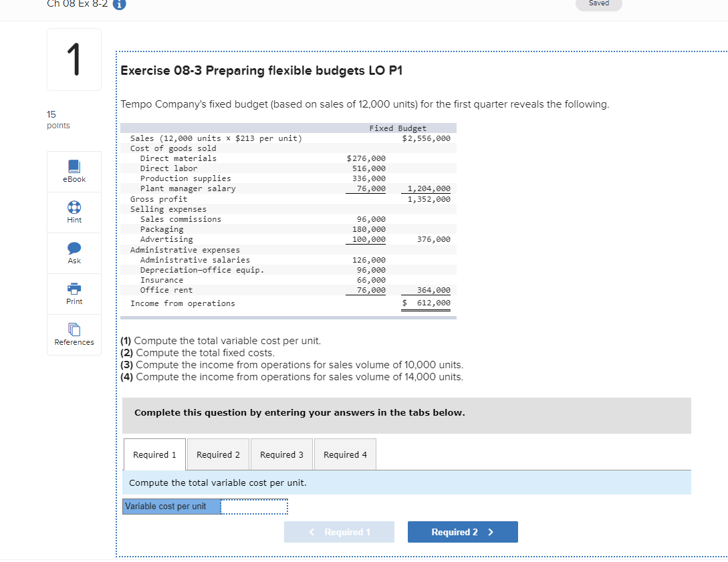The image size is (728, 562).
Task: Click the Packaging 180,000 amount
Action: click(x=368, y=229)
